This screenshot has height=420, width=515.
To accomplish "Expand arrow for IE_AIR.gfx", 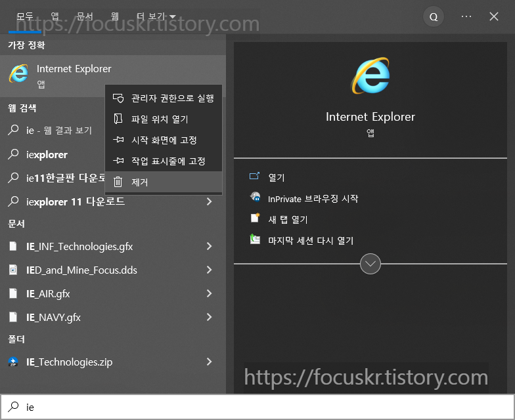I will (209, 293).
